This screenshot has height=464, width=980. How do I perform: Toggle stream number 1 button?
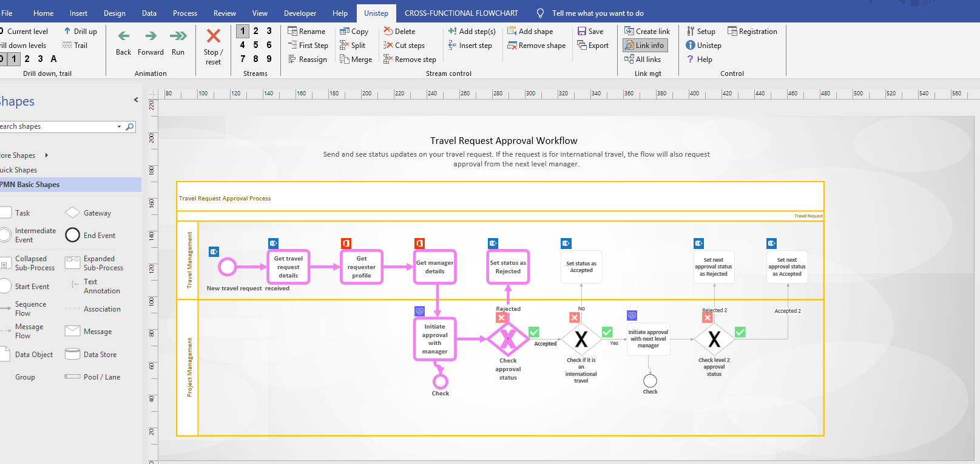click(243, 31)
